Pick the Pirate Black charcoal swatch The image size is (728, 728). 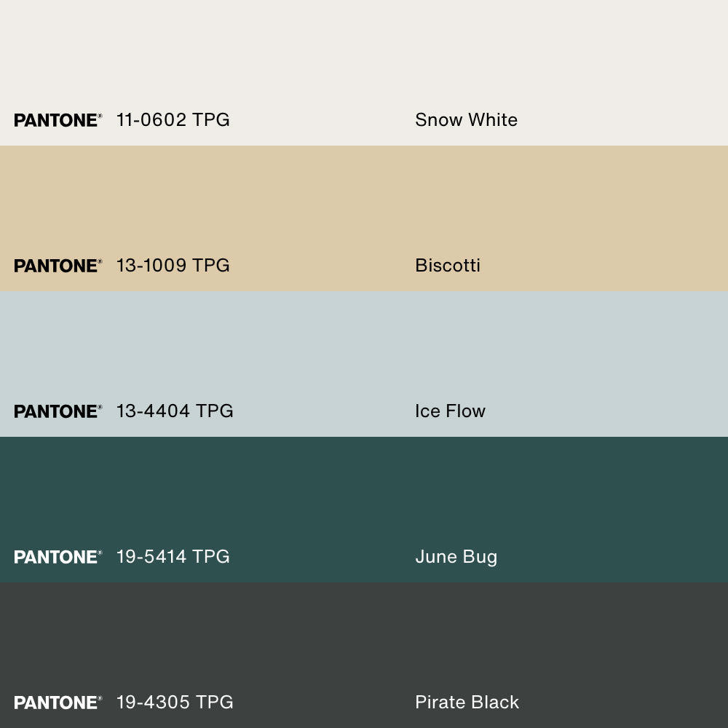tap(364, 641)
